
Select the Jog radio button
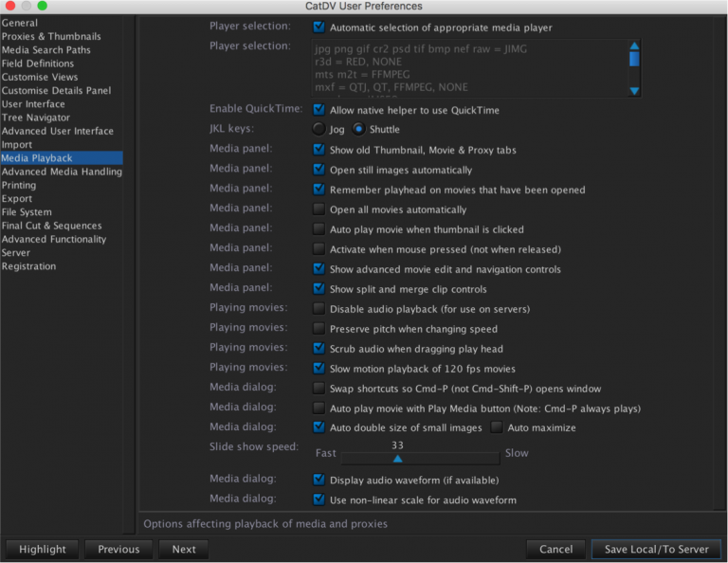tap(318, 129)
